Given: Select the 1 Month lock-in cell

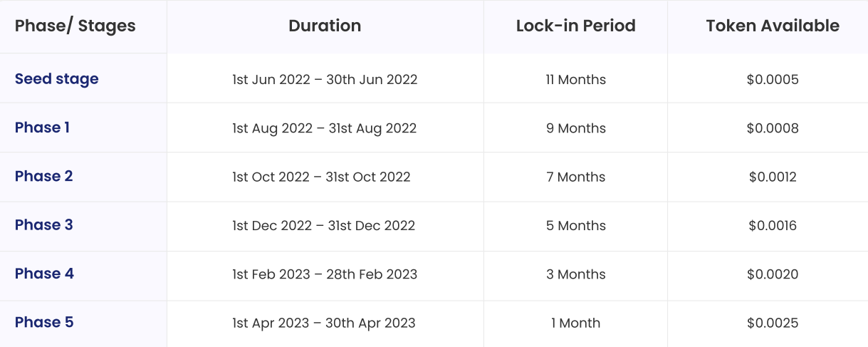Looking at the screenshot, I should coord(576,323).
